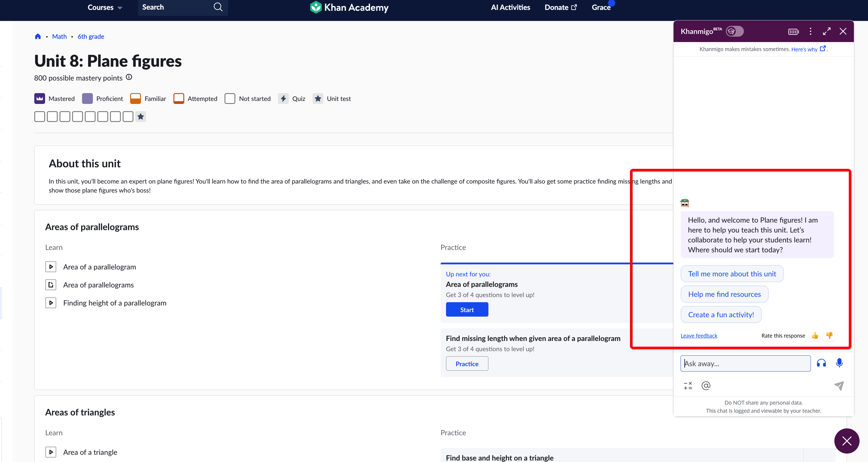Rate the Khanmigo response thumbs down
The height and width of the screenshot is (462, 868).
(x=829, y=336)
